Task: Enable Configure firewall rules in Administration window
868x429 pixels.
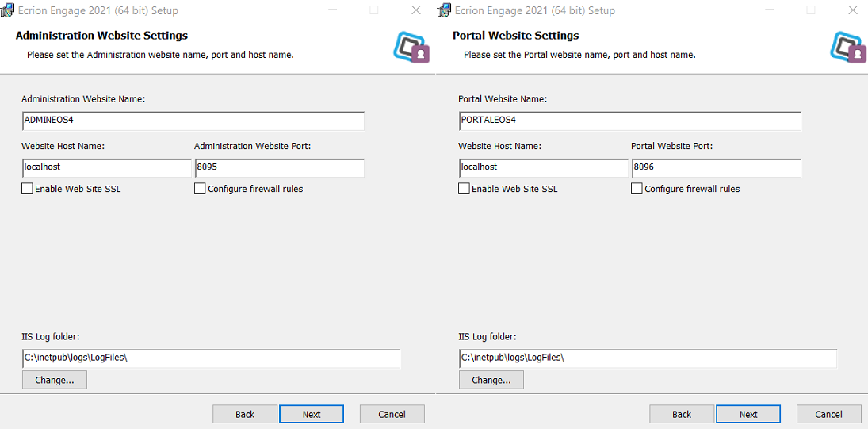Action: [200, 189]
